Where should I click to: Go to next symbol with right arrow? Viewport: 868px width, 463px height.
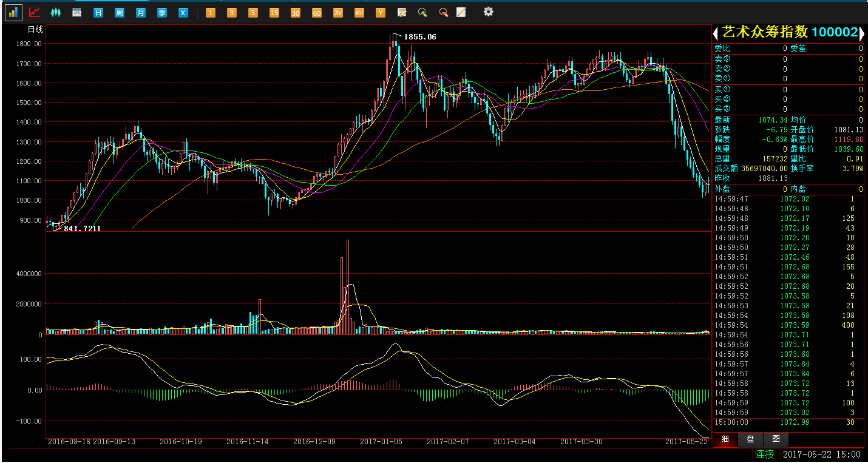click(x=861, y=33)
